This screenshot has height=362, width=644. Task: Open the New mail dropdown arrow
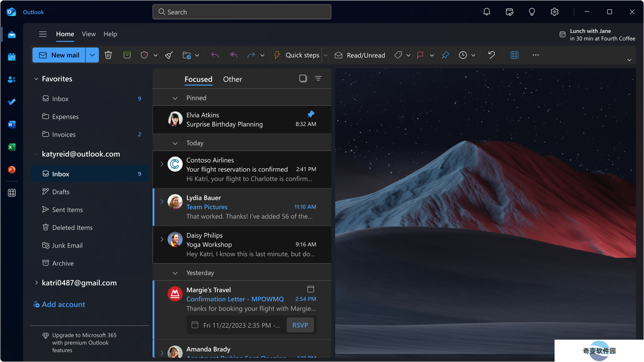[92, 55]
